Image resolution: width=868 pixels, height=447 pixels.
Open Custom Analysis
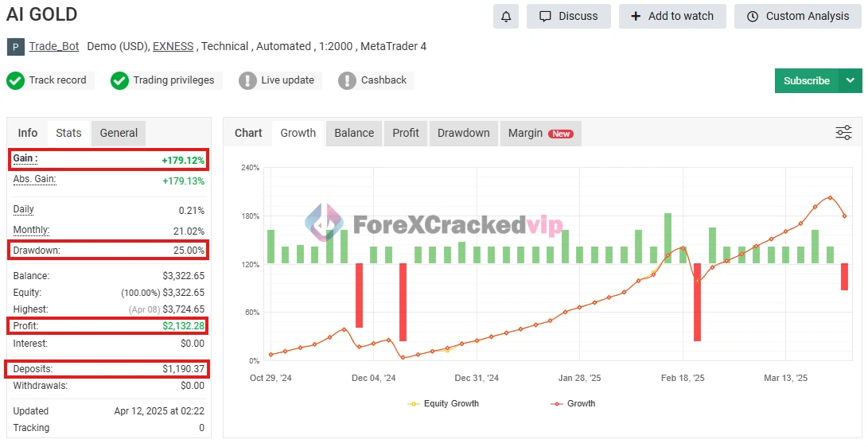tap(798, 16)
